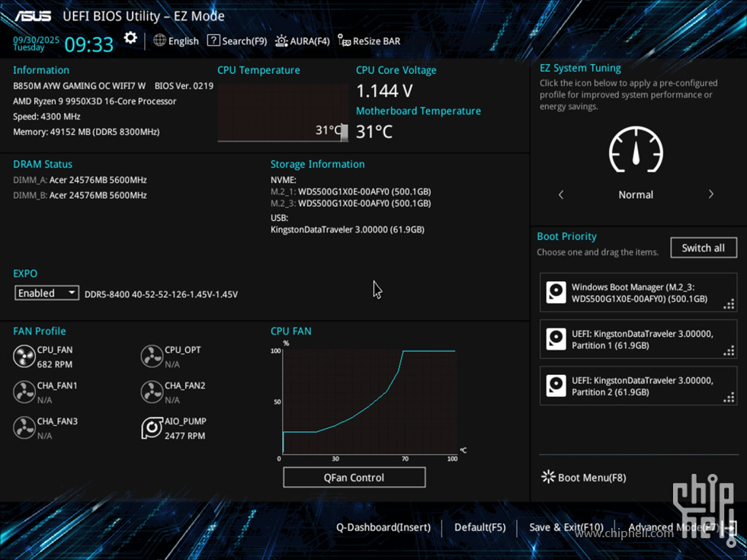Open the settings gear icon
This screenshot has width=747, height=560.
[130, 38]
